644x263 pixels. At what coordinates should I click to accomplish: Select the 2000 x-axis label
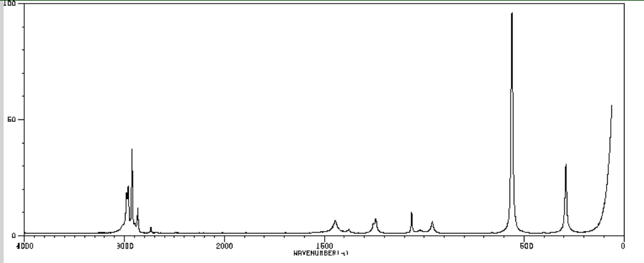[x=224, y=246]
